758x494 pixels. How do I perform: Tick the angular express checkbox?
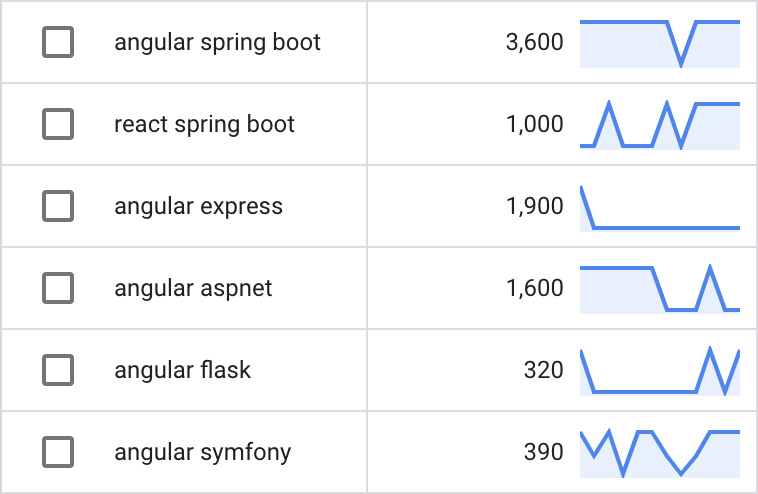click(58, 206)
